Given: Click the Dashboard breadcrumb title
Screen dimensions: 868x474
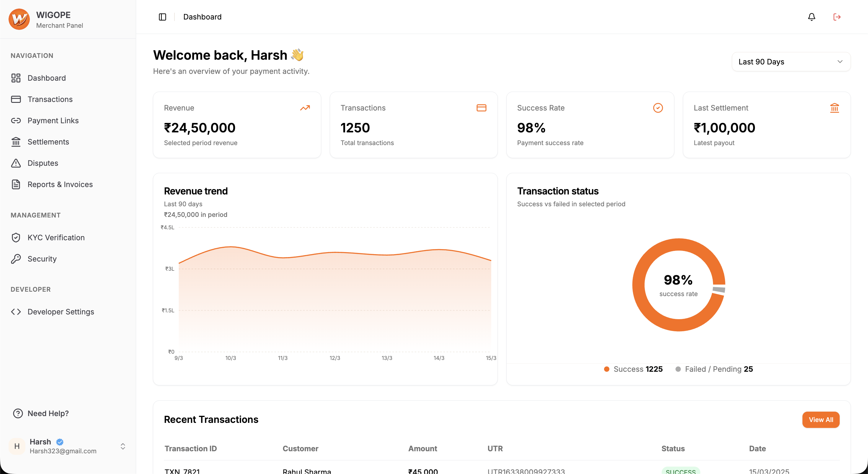Looking at the screenshot, I should click(202, 17).
